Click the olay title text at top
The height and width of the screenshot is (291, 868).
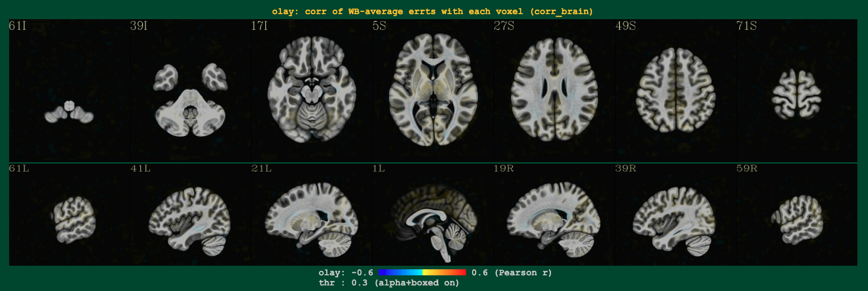[432, 11]
